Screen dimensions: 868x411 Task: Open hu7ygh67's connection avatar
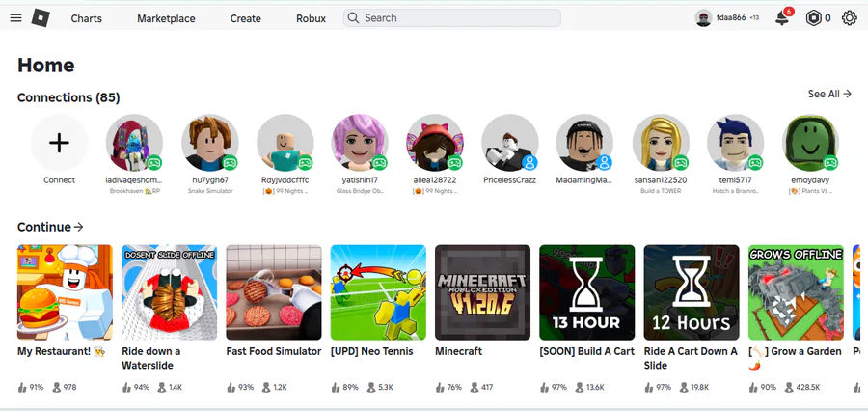210,143
